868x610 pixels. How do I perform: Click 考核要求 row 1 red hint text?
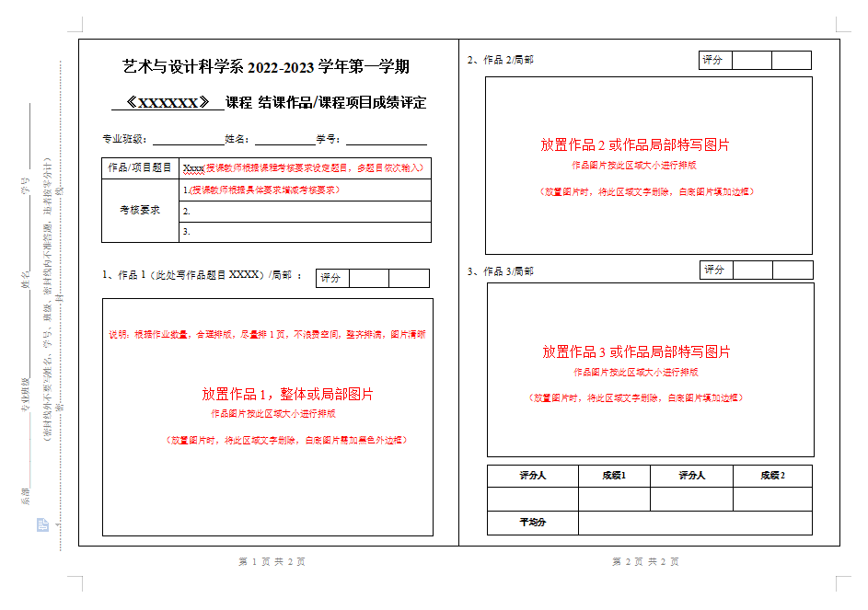[262, 190]
